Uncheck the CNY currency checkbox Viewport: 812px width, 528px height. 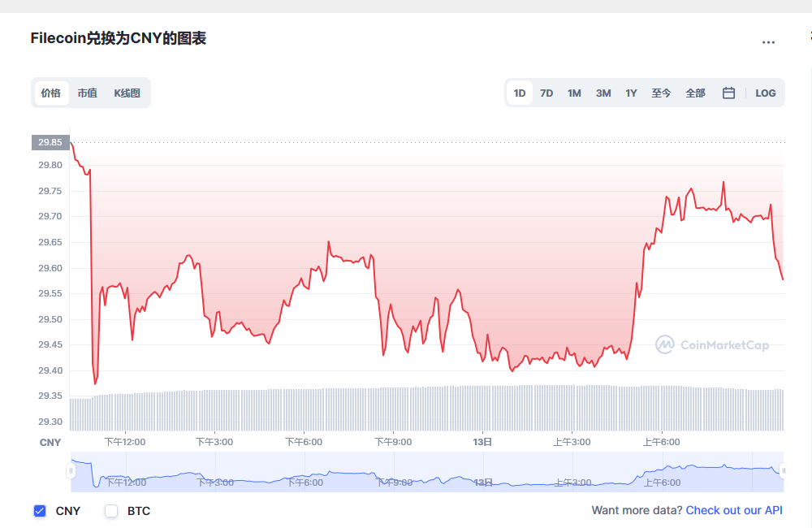click(40, 511)
